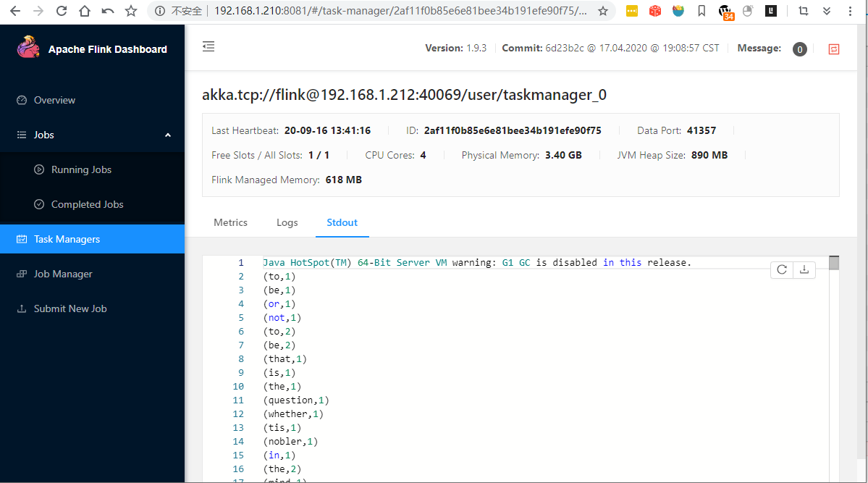868x483 pixels.
Task: Click the stdout scrollbar thumb
Action: pos(834,263)
